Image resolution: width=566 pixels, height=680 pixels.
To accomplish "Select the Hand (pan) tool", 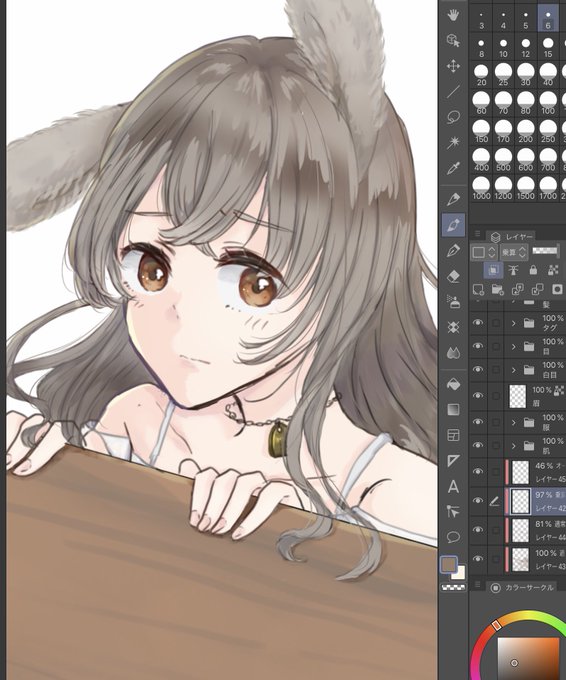I will (x=453, y=16).
